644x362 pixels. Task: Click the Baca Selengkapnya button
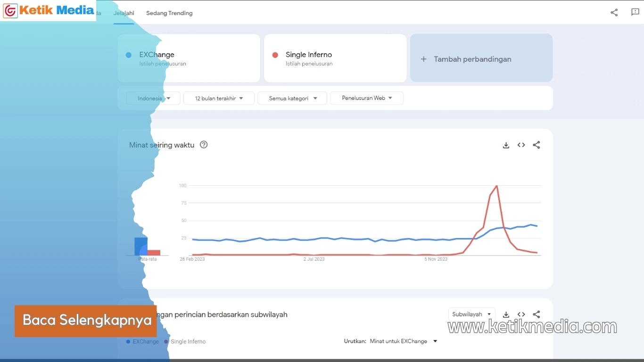(x=85, y=321)
